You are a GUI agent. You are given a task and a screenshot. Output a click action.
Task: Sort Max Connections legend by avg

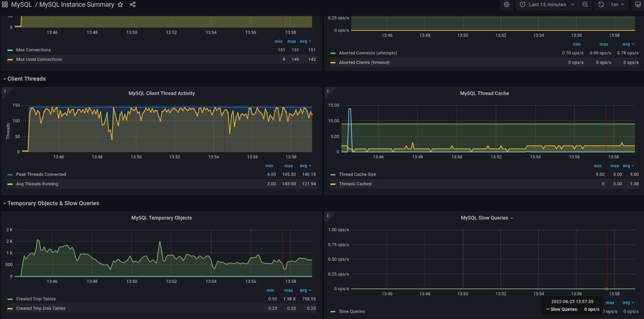coord(305,41)
